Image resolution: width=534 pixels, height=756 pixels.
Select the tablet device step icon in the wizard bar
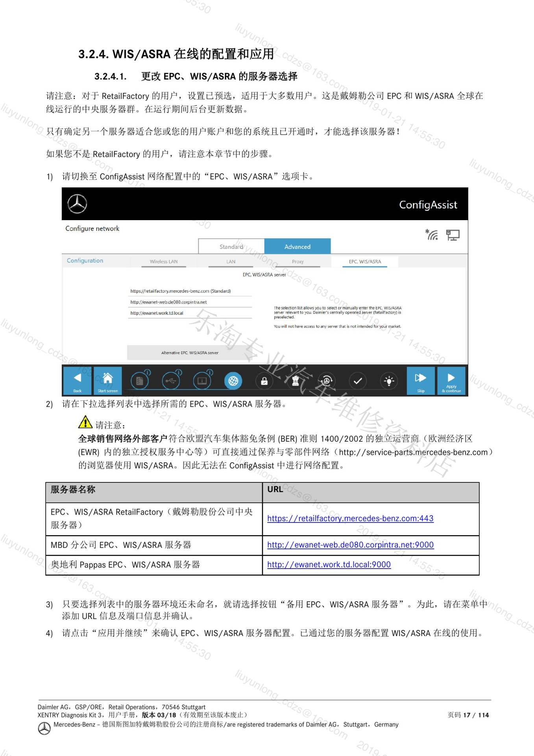tap(202, 381)
